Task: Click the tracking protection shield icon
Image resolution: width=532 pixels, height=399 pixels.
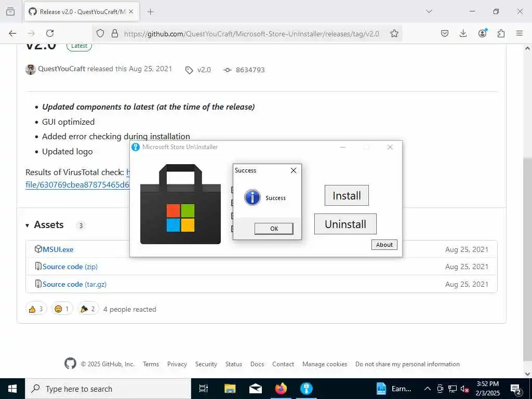Action: point(100,33)
